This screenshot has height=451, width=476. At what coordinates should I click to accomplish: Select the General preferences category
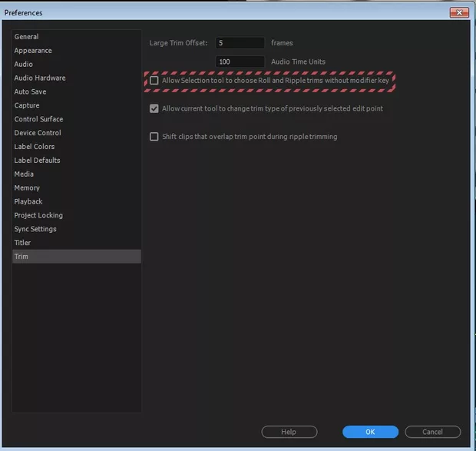pos(26,37)
